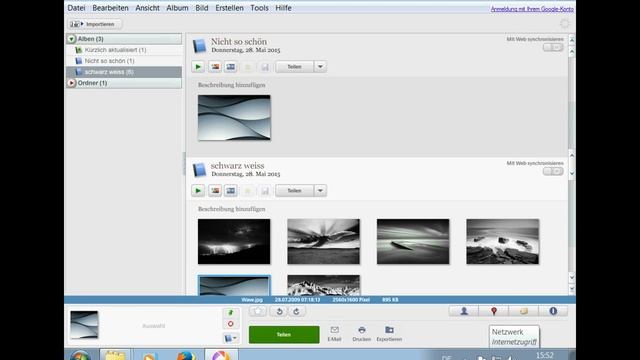Add description to Nicht so schön album
This screenshot has height=360, width=640.
pyautogui.click(x=231, y=85)
